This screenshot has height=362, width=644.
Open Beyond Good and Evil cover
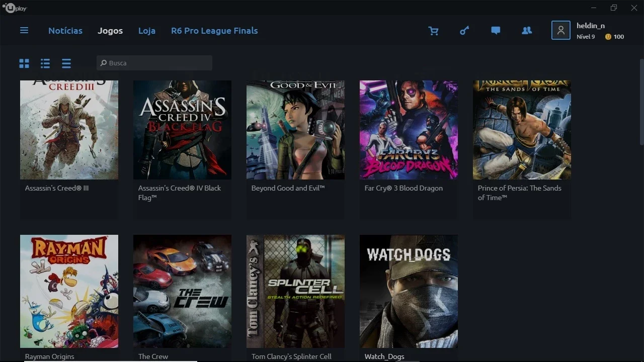click(295, 130)
